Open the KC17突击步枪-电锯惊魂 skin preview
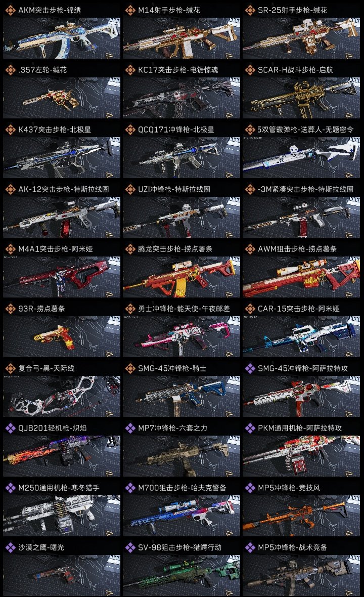Image resolution: width=364 pixels, height=597 pixels. 181,98
